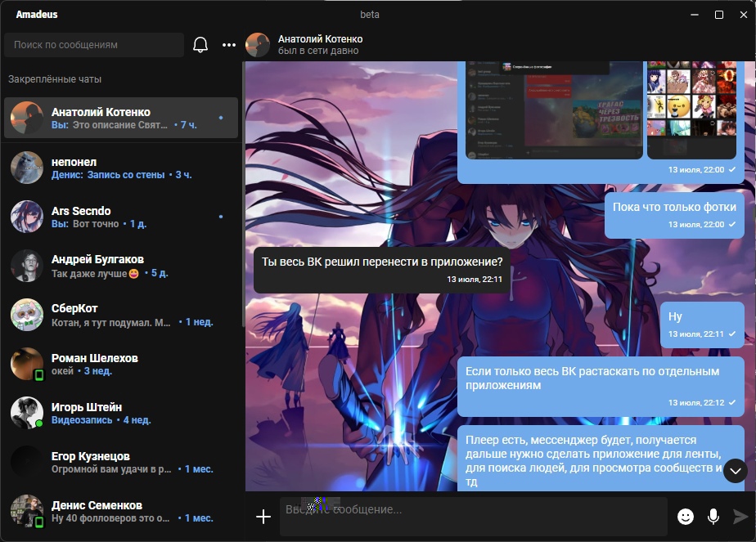Click message 'Если только весь ВК растаскать'
The image size is (756, 542).
pyautogui.click(x=601, y=387)
